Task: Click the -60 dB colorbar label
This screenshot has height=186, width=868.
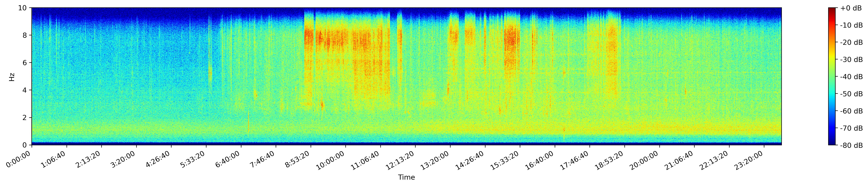Action: tap(852, 111)
